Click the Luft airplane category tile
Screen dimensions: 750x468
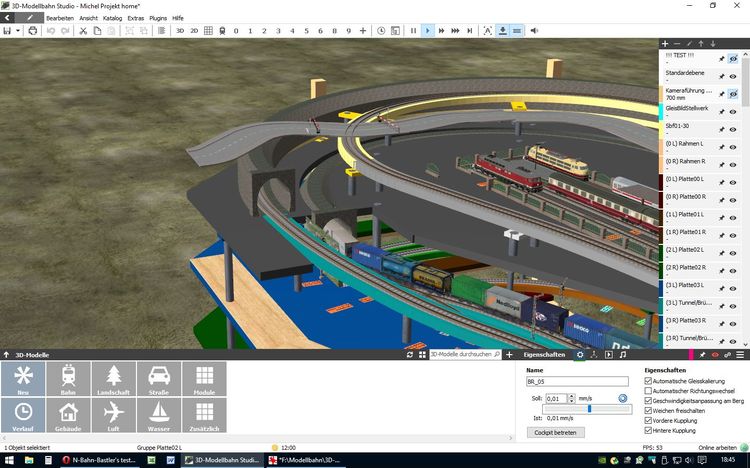tap(113, 416)
